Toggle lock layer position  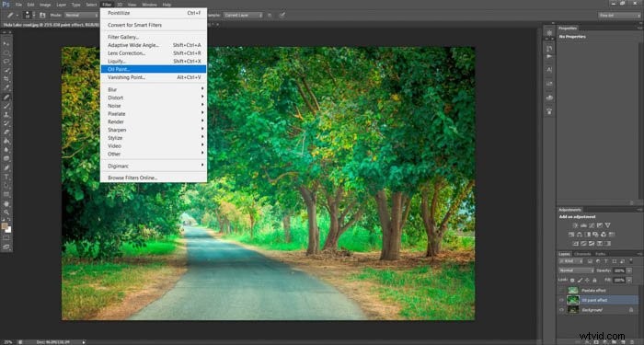click(587, 280)
